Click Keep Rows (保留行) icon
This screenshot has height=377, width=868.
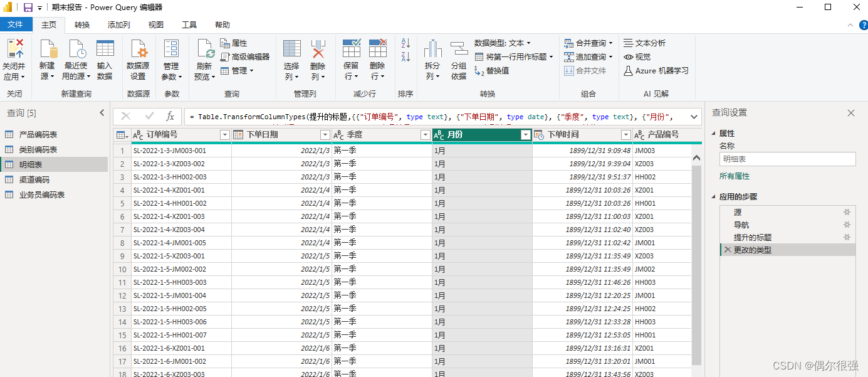tap(352, 49)
